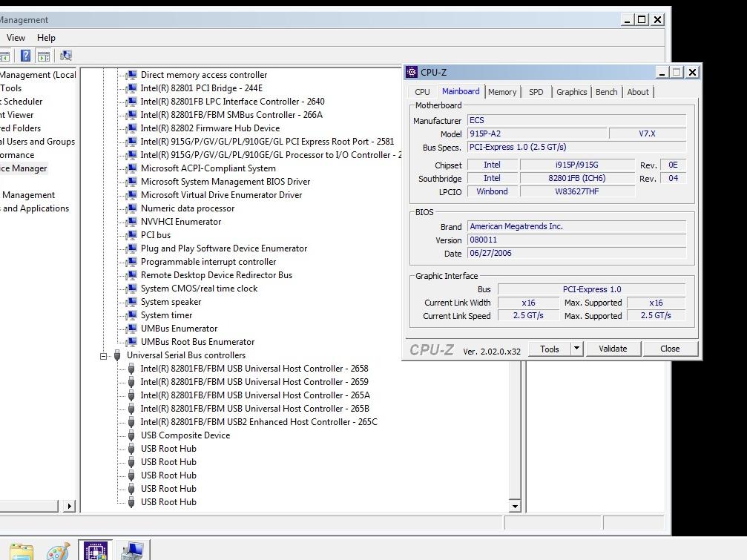Viewport: 747px width, 560px height.
Task: Click icon of USB controller 2658
Action: [x=131, y=369]
